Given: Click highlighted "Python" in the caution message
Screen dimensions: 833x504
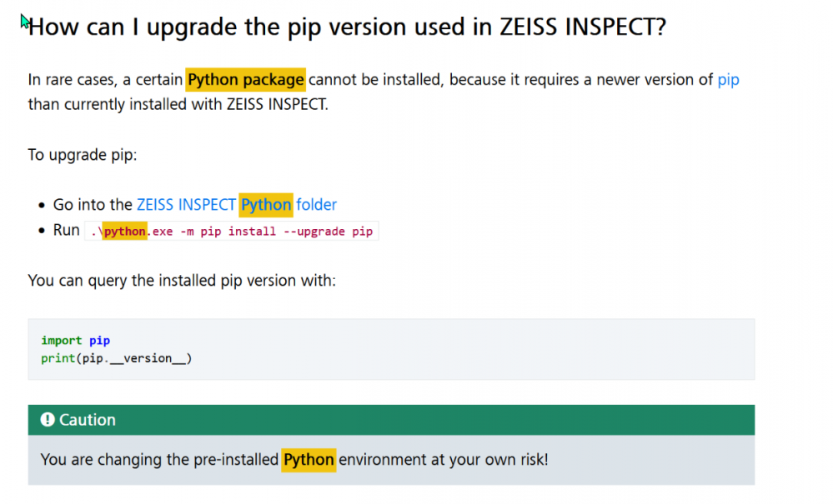Looking at the screenshot, I should 309,459.
